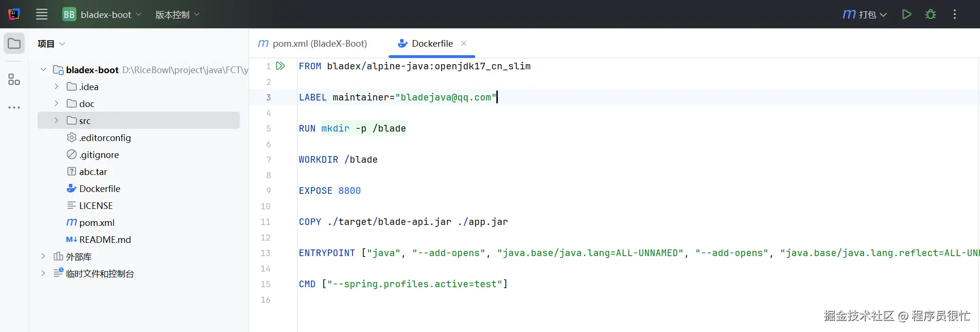Click the IntelliJ IDEA logo icon

coord(14,14)
